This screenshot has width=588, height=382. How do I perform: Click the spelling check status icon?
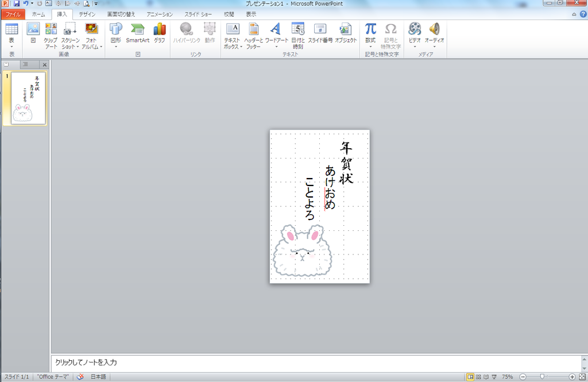pos(80,377)
